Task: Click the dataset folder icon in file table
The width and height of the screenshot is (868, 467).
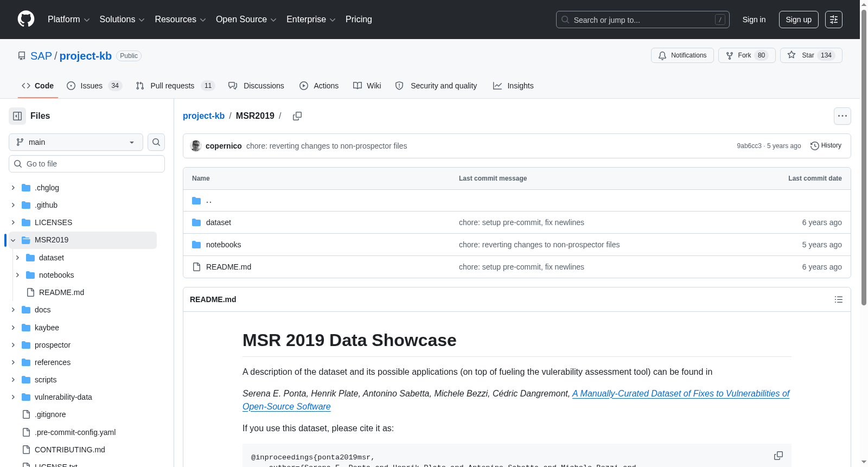Action: (x=196, y=222)
